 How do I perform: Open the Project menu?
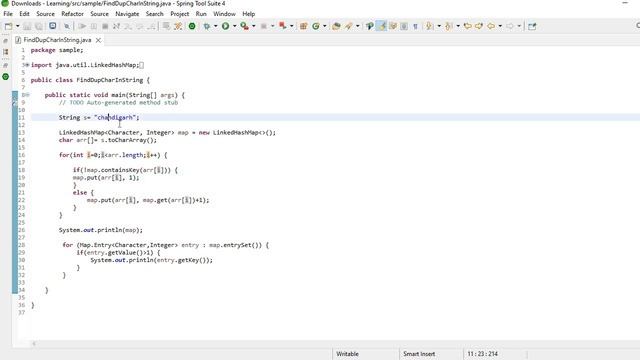point(180,14)
